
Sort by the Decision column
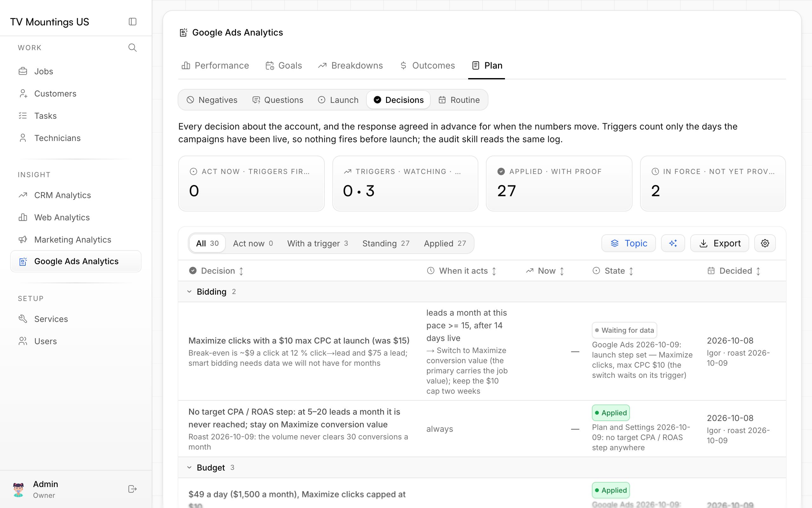tap(216, 271)
